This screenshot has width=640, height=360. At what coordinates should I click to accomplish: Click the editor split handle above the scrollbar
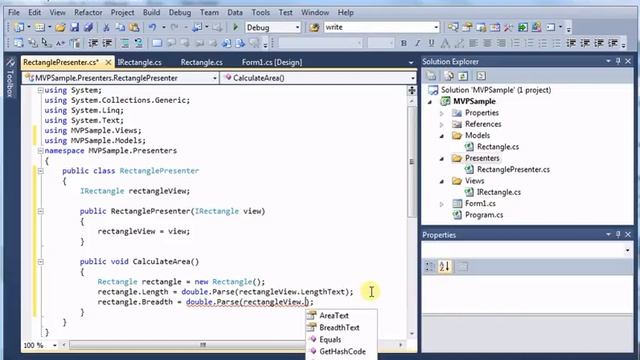412,91
